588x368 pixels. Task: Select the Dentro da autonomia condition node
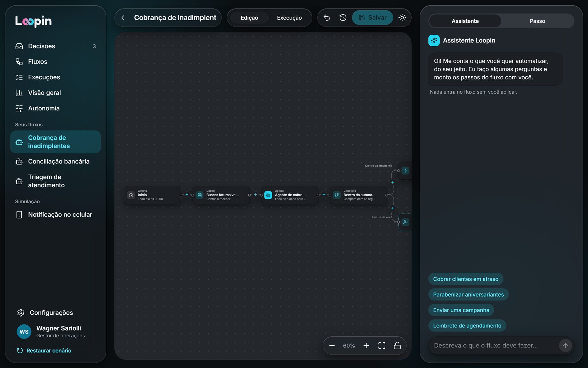(x=358, y=195)
